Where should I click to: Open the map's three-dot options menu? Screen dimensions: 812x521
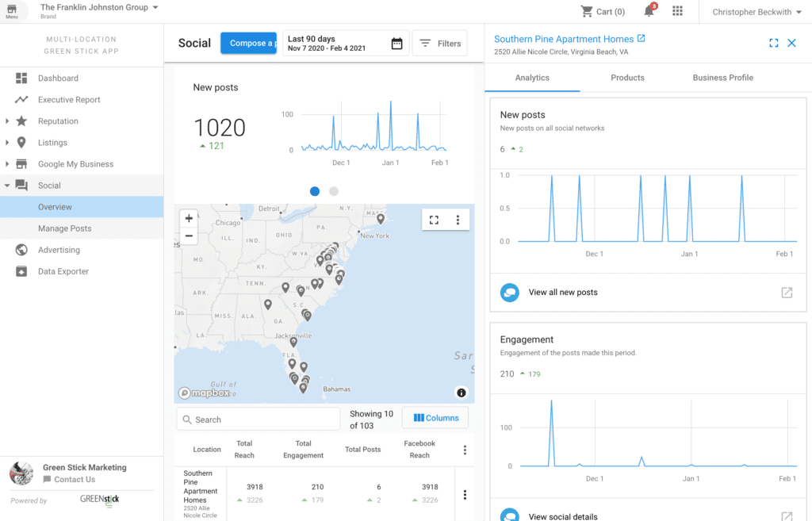(458, 220)
